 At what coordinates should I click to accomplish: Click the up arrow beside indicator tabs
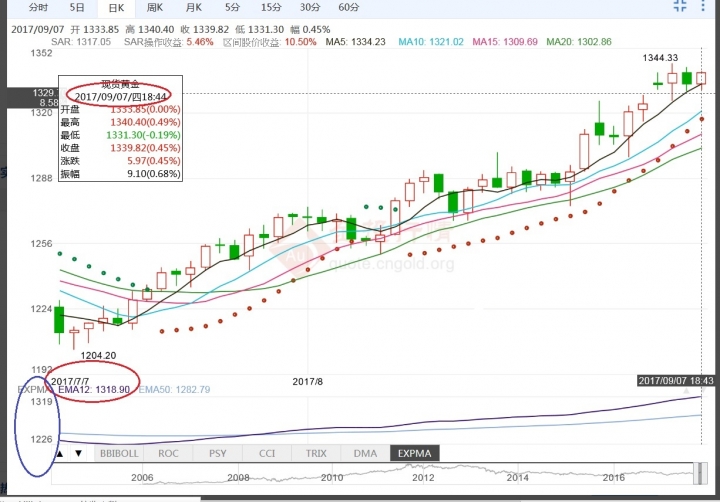click(x=60, y=454)
